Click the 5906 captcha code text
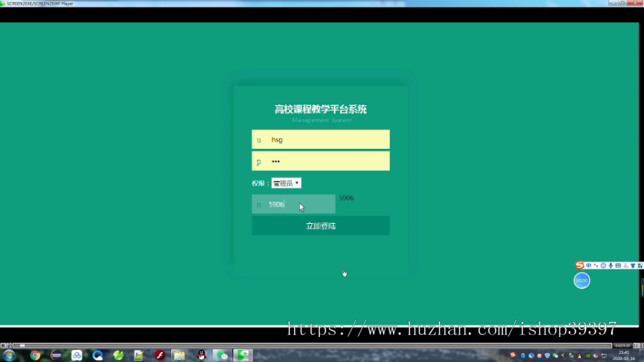Viewport: 644px width, 362px height. click(x=346, y=198)
